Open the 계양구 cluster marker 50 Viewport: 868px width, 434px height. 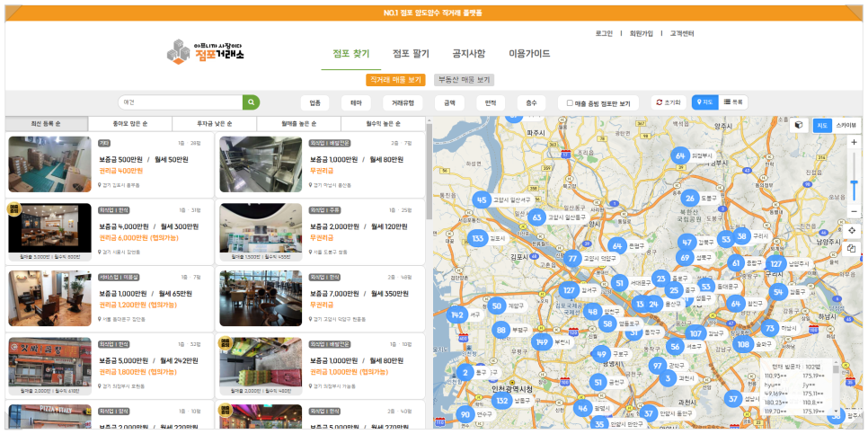[x=497, y=306]
